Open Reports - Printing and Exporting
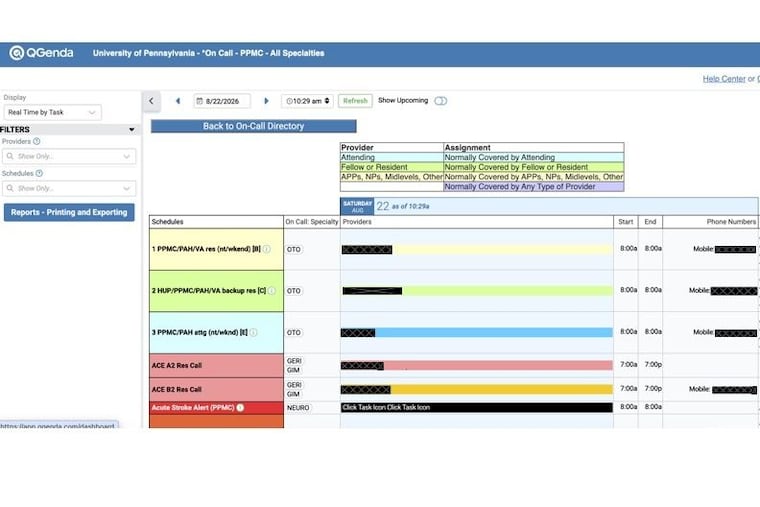This screenshot has width=760, height=507. tap(69, 212)
